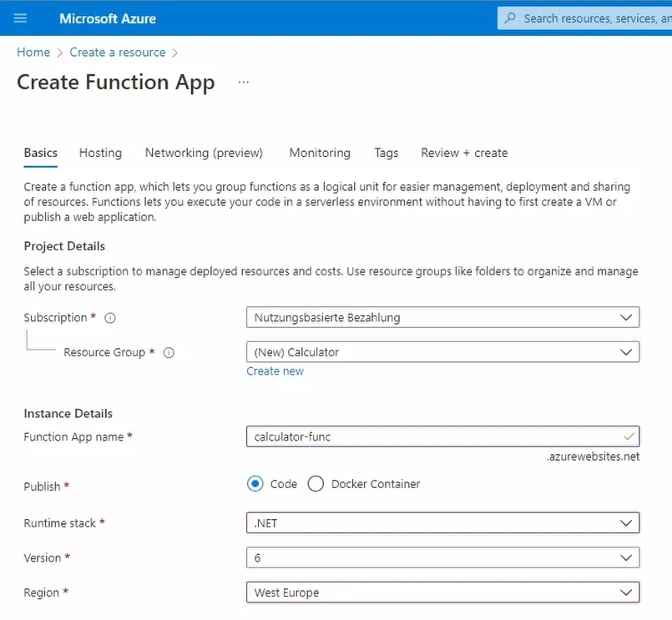672x620 pixels.
Task: Switch to the Hosting tab
Action: pos(100,153)
